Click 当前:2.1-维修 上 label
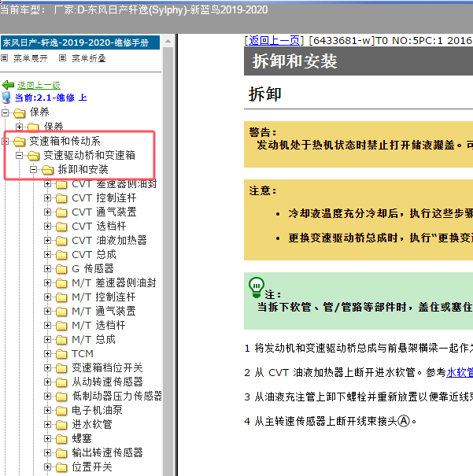Image resolution: width=473 pixels, height=476 pixels. [x=51, y=98]
